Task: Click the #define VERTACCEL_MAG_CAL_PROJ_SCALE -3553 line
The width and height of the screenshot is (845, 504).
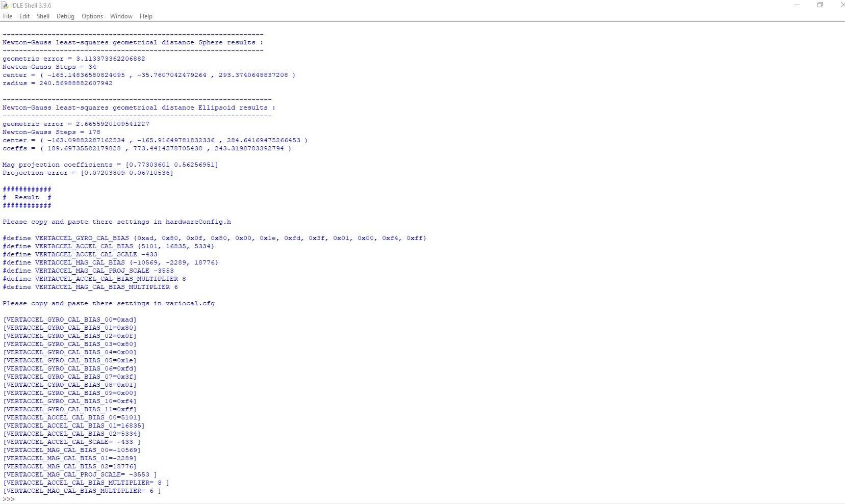Action: [x=88, y=271]
